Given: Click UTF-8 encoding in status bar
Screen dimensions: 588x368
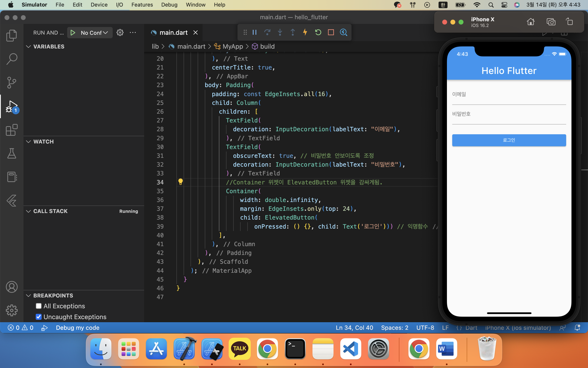Looking at the screenshot, I should [425, 328].
